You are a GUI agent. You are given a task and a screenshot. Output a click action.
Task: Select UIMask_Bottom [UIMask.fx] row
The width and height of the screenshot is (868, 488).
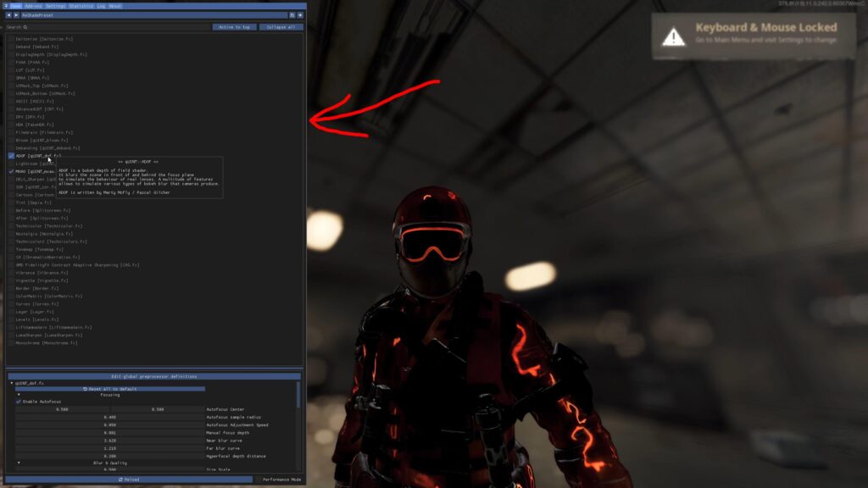[46, 93]
